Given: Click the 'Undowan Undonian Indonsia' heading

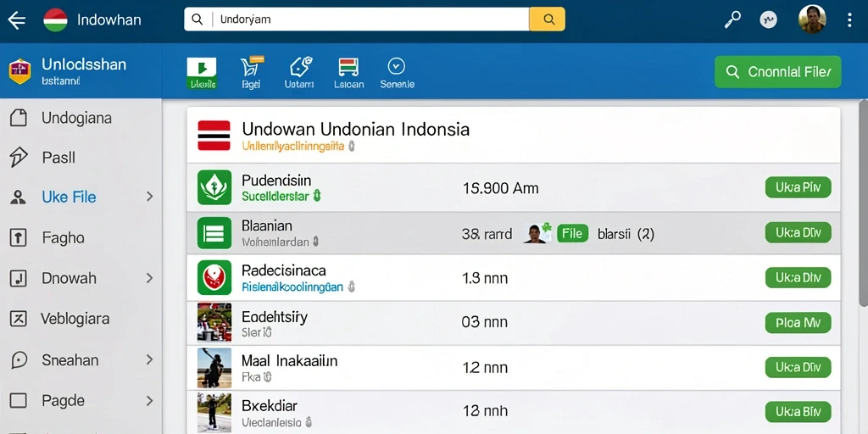Looking at the screenshot, I should (x=355, y=130).
